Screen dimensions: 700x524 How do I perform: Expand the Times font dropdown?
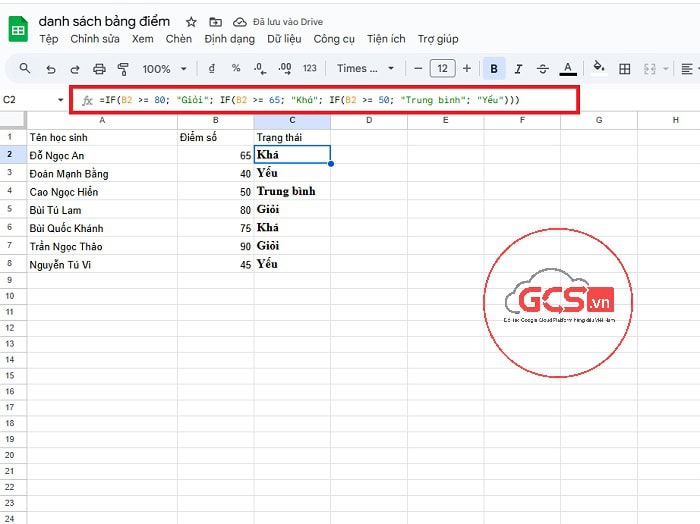click(365, 69)
